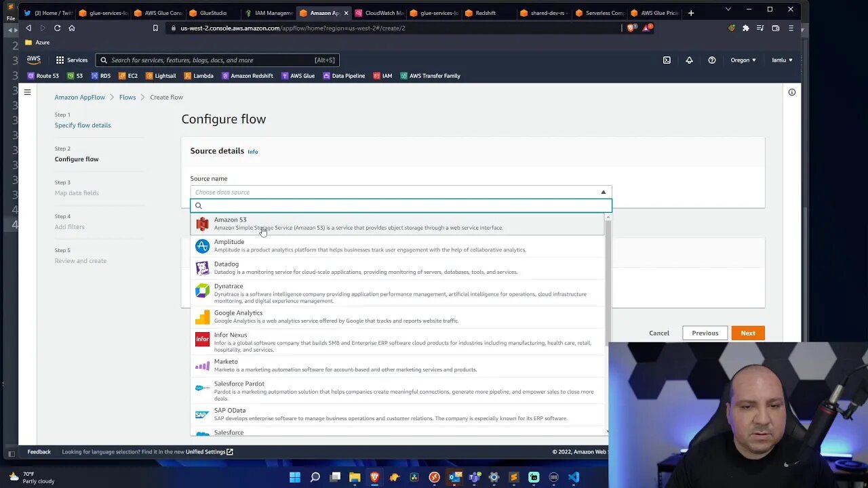Screen dimensions: 868x488
Task: Click the Previous button
Action: click(705, 333)
